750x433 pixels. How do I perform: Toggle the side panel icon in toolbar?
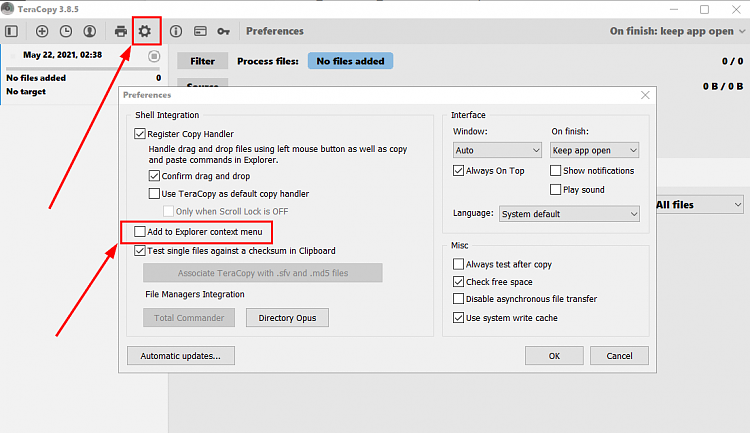pos(11,31)
